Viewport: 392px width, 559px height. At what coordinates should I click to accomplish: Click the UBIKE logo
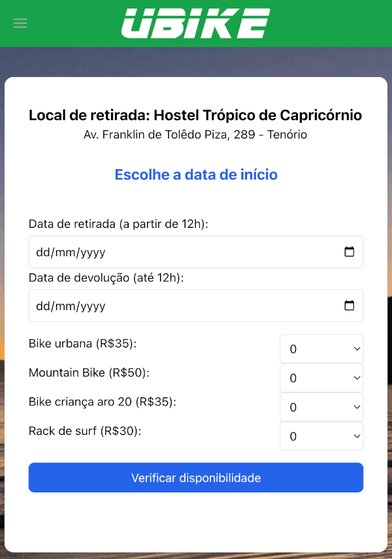click(x=196, y=23)
